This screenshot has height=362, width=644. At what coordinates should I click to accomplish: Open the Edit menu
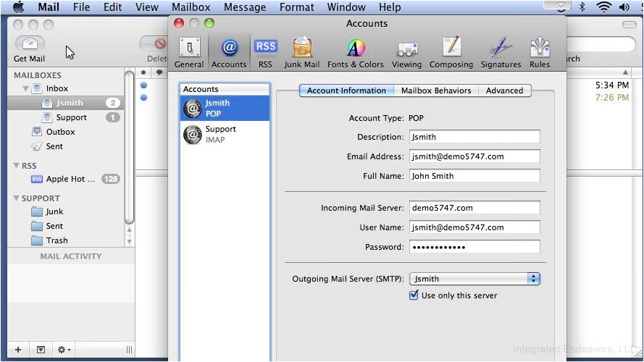[x=112, y=7]
